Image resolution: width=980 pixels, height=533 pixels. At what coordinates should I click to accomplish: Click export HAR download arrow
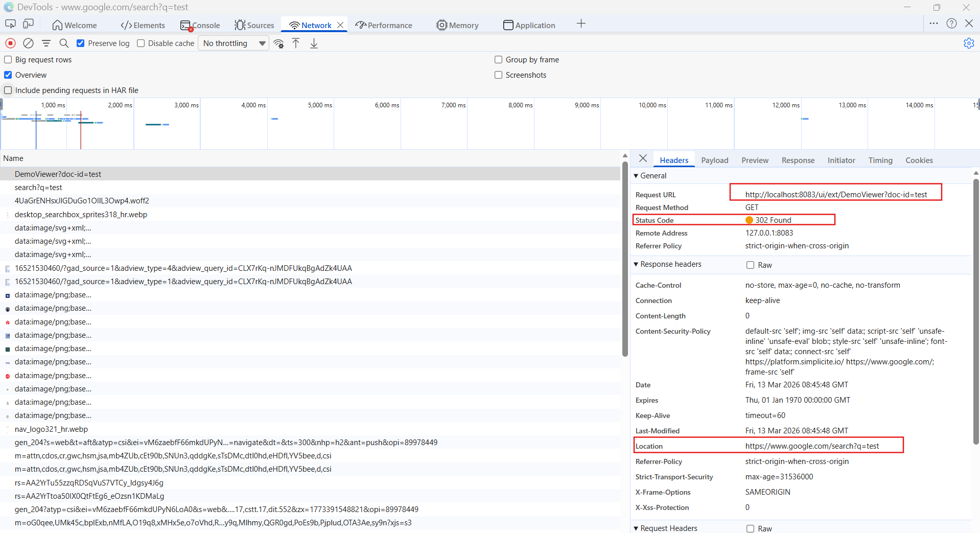coord(314,43)
